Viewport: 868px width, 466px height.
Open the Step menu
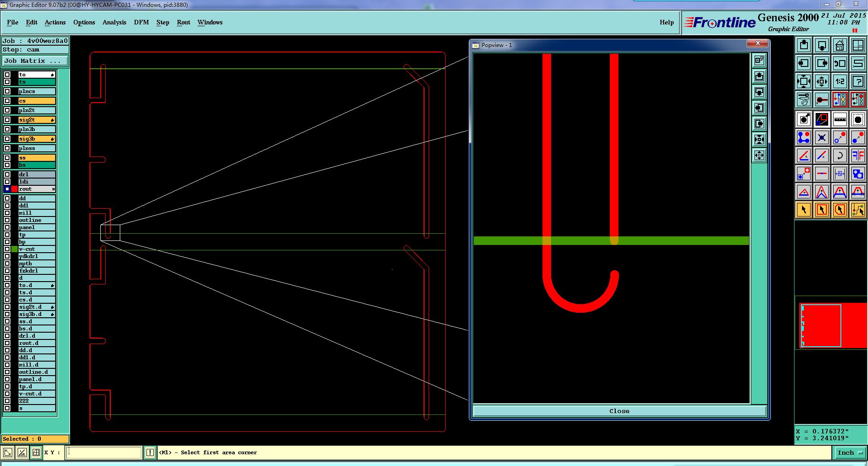[x=163, y=22]
